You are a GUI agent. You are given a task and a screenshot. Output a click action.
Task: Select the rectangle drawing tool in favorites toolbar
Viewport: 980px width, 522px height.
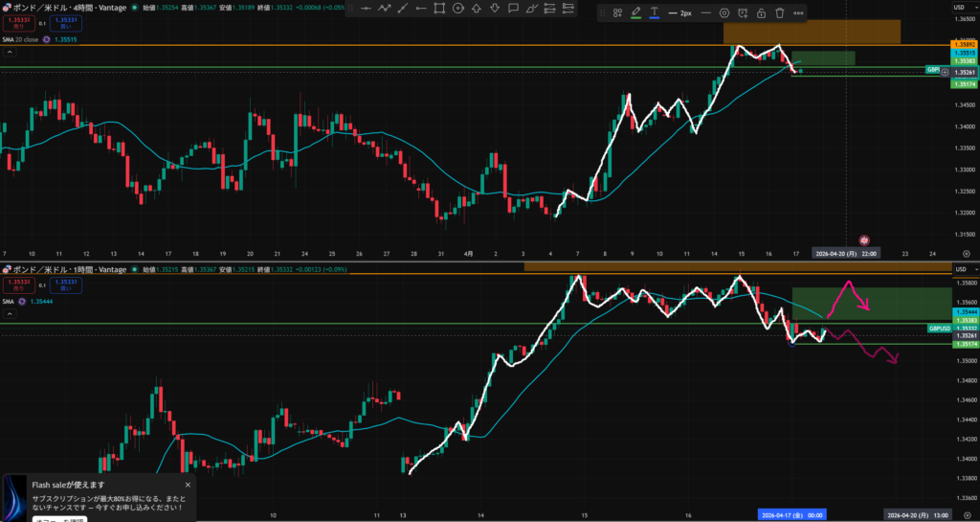tap(439, 9)
